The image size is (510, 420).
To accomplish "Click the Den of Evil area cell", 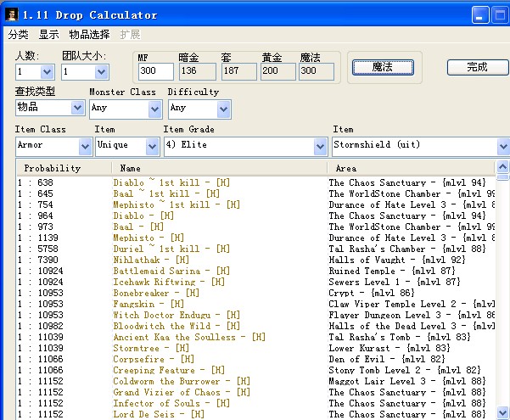I will [387, 360].
